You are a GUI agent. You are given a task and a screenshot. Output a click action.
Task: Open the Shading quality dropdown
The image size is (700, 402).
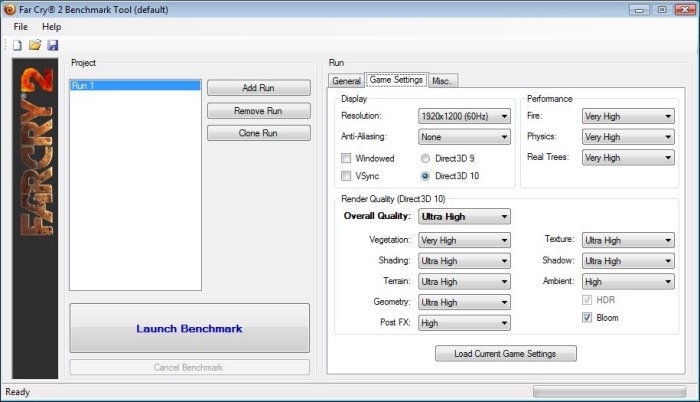(464, 261)
